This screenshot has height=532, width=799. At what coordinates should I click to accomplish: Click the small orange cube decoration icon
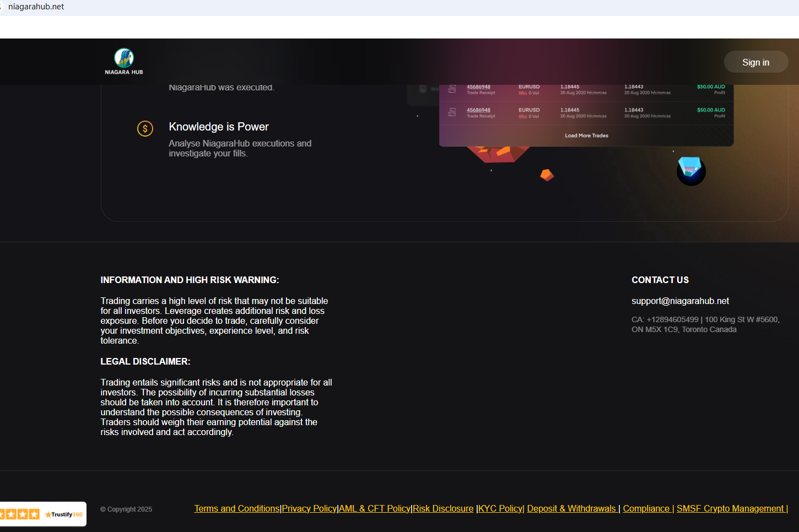547,175
